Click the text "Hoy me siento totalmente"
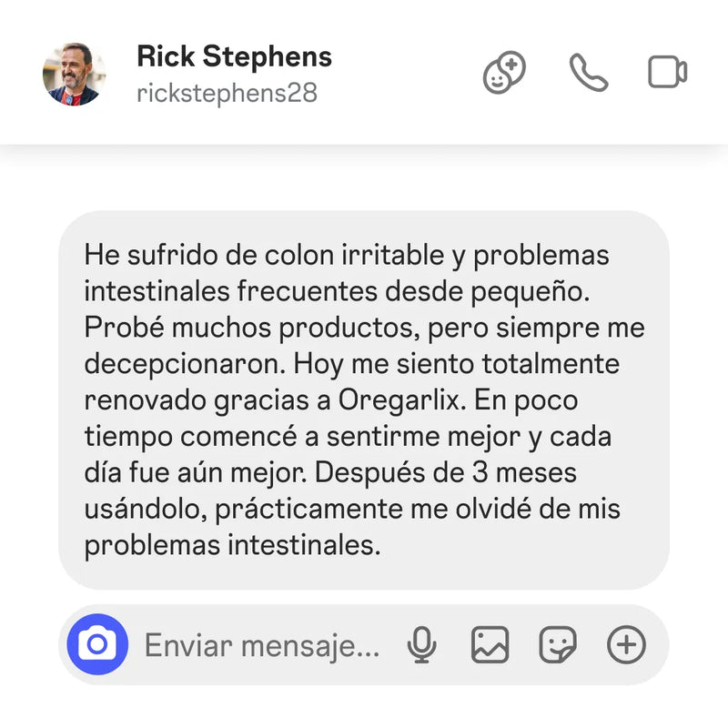The image size is (728, 728). (457, 364)
